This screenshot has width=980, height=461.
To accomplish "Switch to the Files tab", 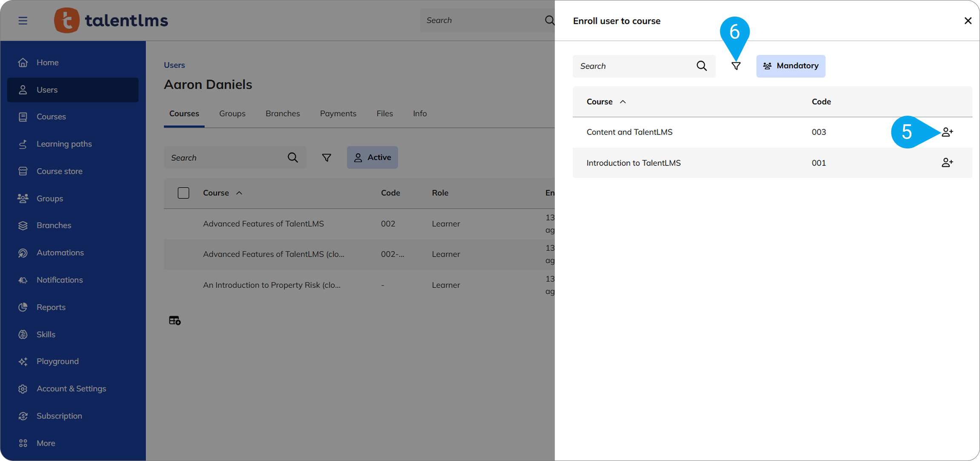I will 385,114.
